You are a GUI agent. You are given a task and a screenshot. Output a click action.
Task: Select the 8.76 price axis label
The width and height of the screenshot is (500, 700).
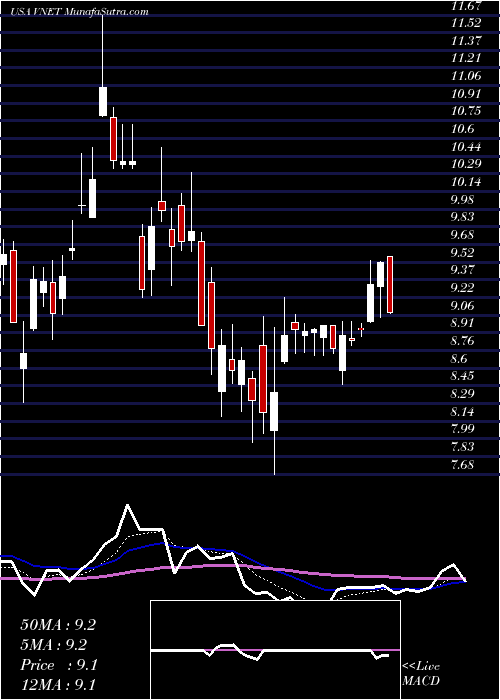coord(462,341)
